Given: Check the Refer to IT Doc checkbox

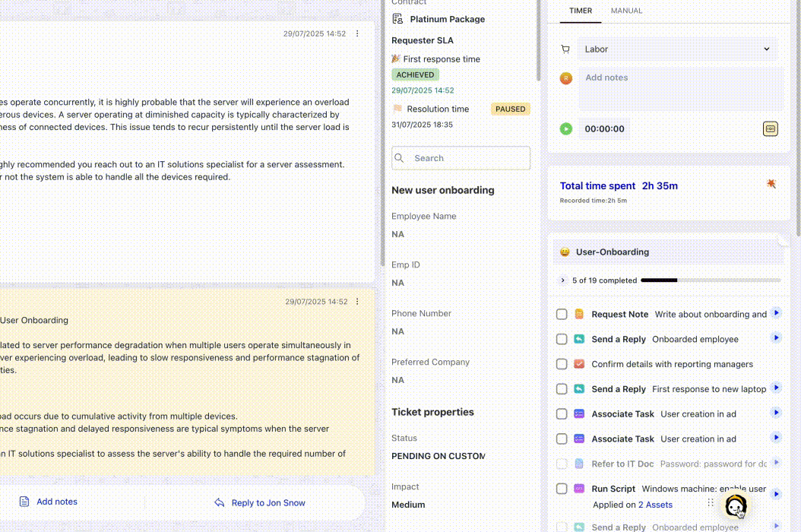Looking at the screenshot, I should (562, 464).
